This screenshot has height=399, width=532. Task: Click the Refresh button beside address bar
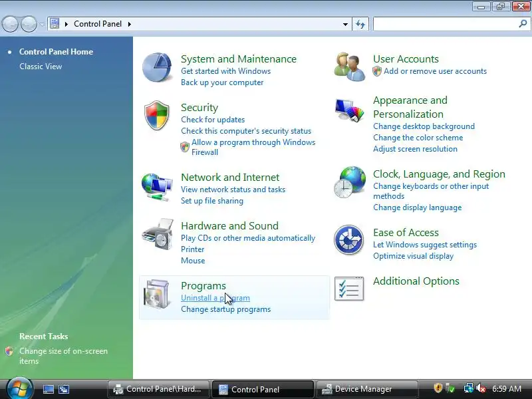click(x=360, y=24)
